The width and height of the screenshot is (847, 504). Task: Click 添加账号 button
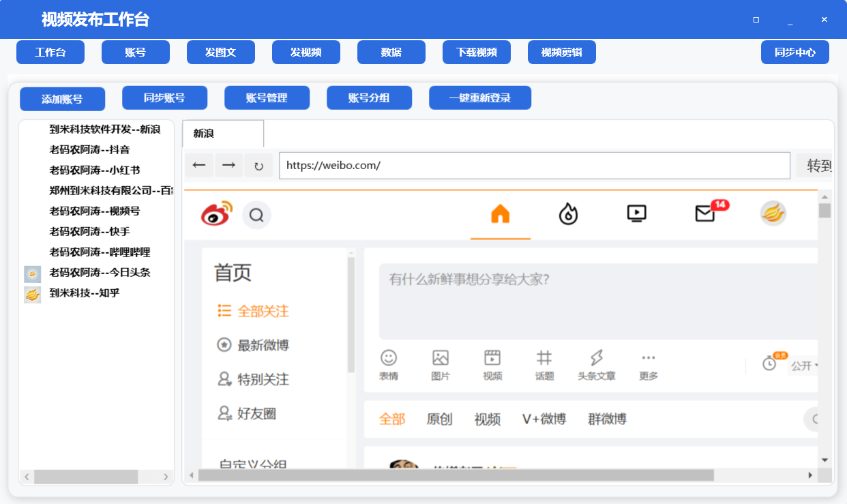[62, 99]
